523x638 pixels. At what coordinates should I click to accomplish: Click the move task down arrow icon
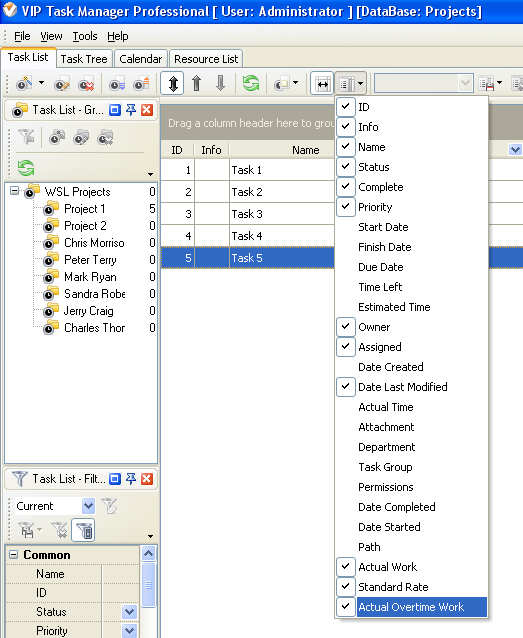click(x=221, y=83)
